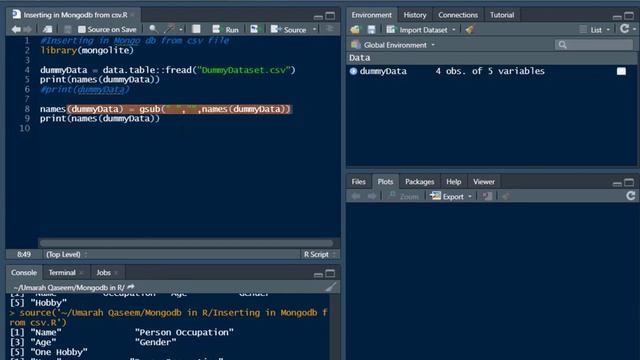The height and width of the screenshot is (360, 640).
Task: Switch to the Jobs tab
Action: coord(103,273)
